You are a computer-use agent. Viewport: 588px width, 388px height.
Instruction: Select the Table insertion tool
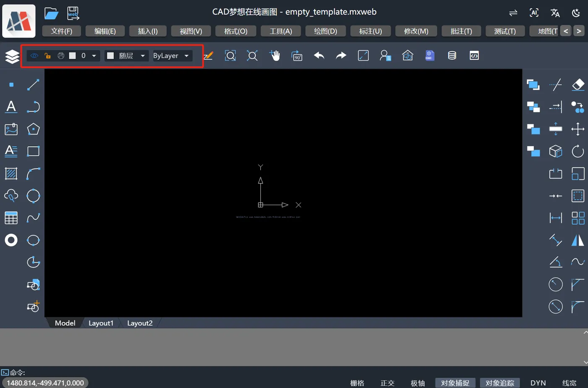[10, 217]
